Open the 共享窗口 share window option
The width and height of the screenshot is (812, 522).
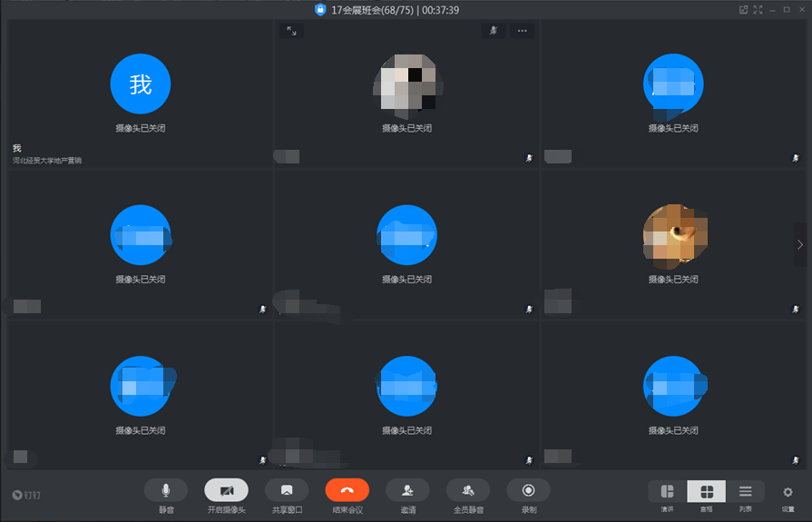(287, 490)
